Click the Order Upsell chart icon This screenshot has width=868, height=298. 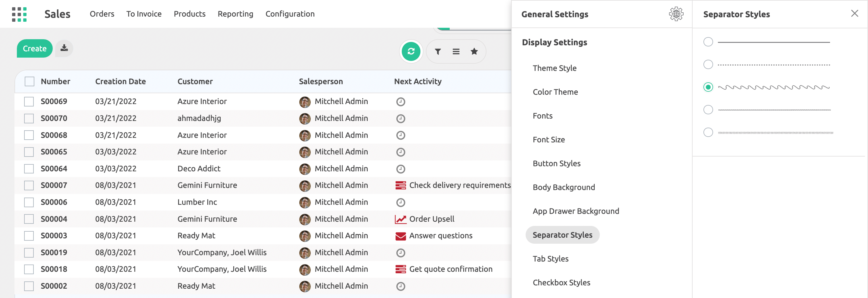tap(400, 219)
